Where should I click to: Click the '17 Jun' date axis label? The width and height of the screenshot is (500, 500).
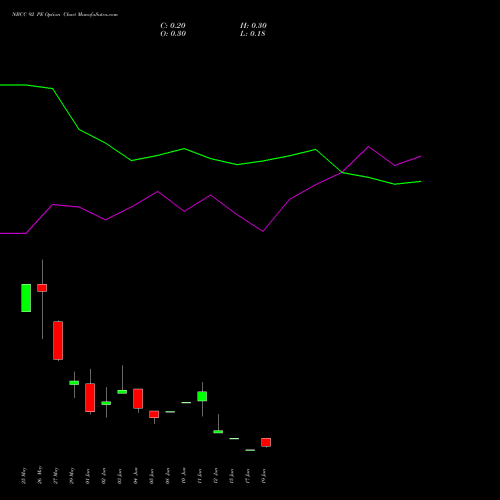point(248,476)
